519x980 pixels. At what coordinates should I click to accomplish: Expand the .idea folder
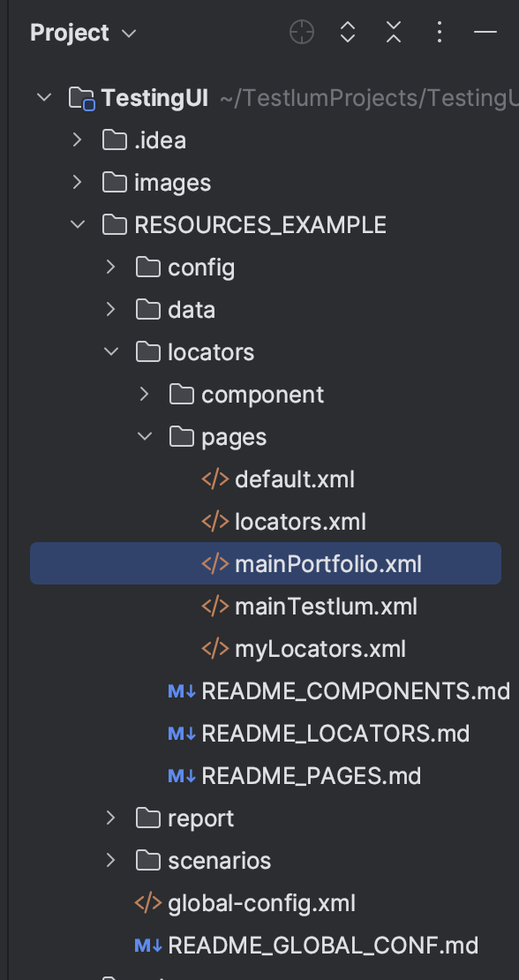pyautogui.click(x=77, y=139)
